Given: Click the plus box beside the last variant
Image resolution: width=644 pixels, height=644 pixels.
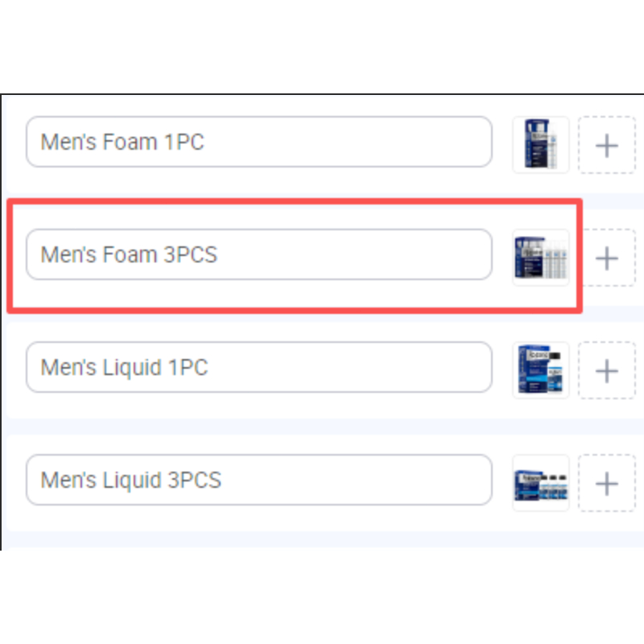Looking at the screenshot, I should point(607,483).
